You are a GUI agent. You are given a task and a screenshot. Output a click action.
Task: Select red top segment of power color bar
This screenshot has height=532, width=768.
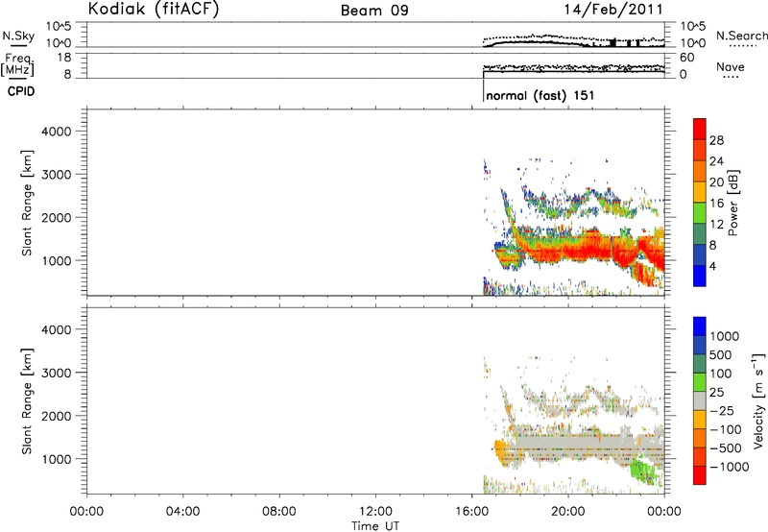700,130
